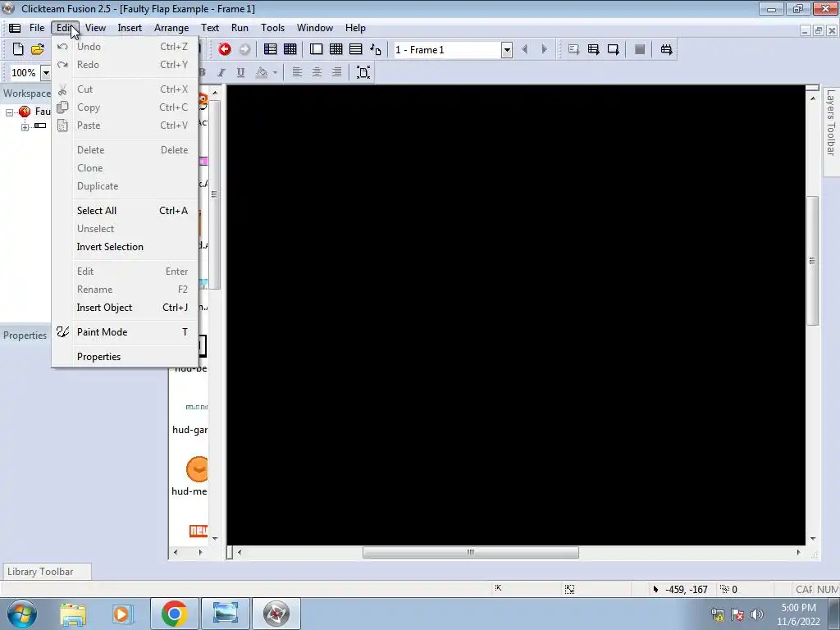Align text center
Image resolution: width=840 pixels, height=630 pixels.
pos(317,72)
